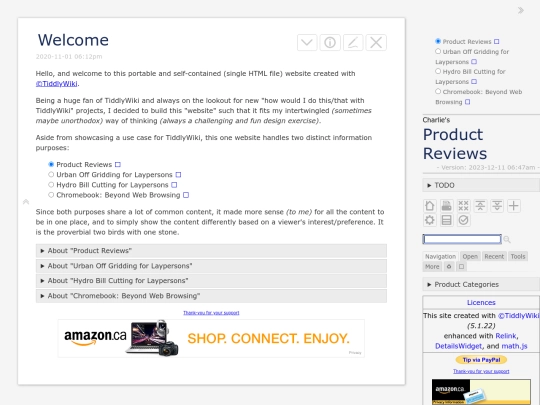The image size is (540, 405).
Task: Click Thank-you for your support link above banner
Action: (x=211, y=313)
